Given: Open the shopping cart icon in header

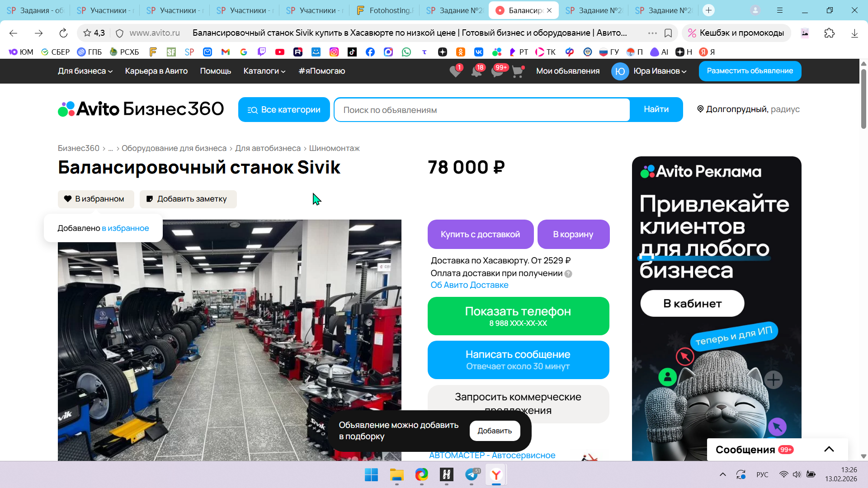Looking at the screenshot, I should pos(518,71).
